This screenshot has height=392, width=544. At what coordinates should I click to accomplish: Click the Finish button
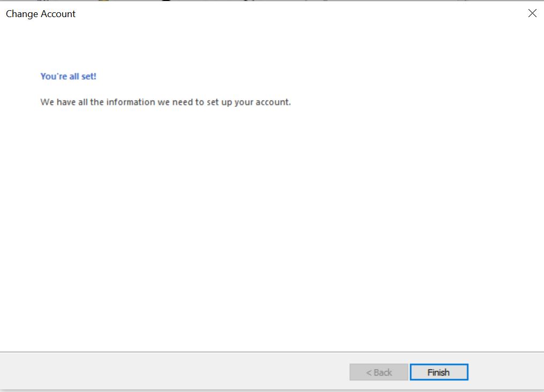click(439, 372)
